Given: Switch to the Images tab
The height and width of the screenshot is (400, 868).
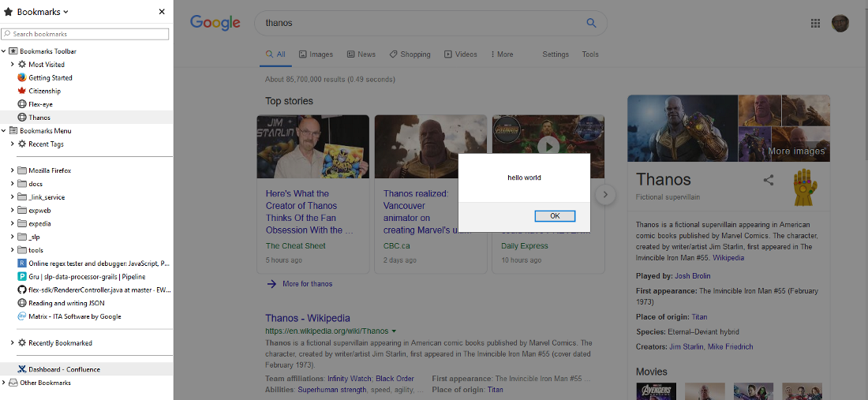Looking at the screenshot, I should 316,54.
